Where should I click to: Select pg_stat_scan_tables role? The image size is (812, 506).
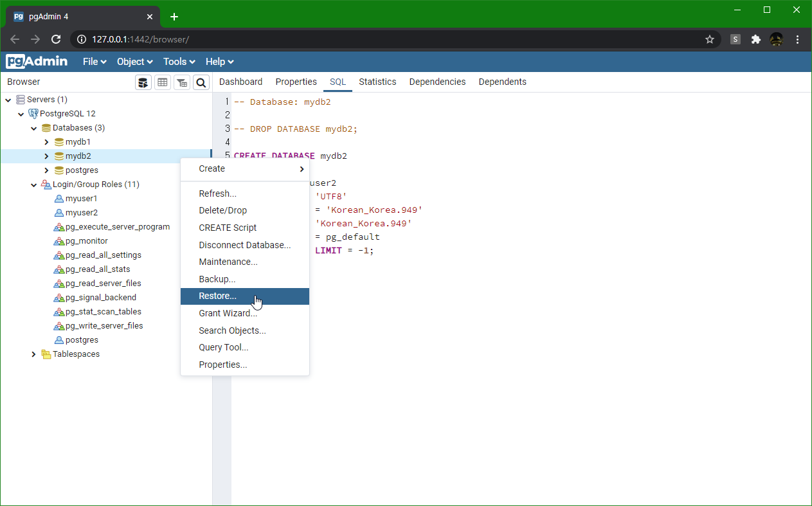click(x=104, y=312)
